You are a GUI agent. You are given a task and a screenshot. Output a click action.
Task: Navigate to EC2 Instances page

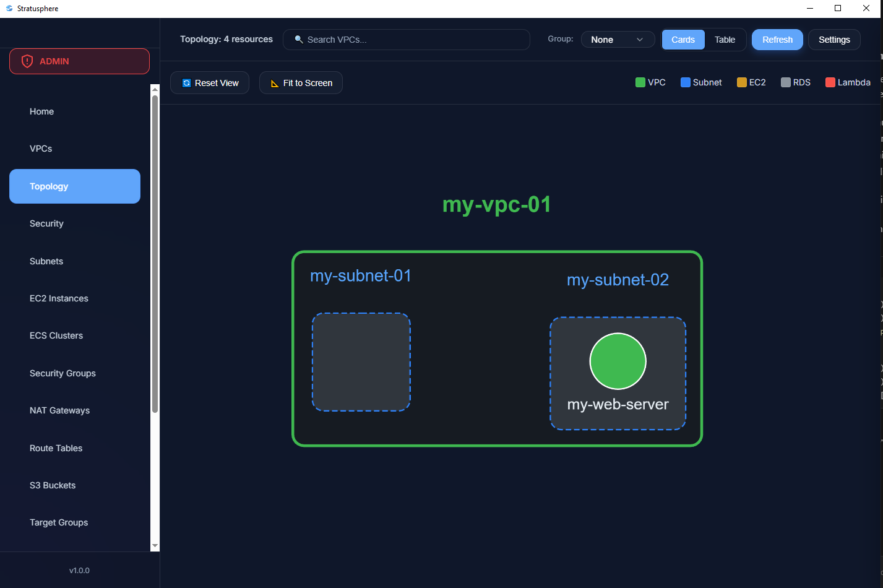(x=59, y=298)
